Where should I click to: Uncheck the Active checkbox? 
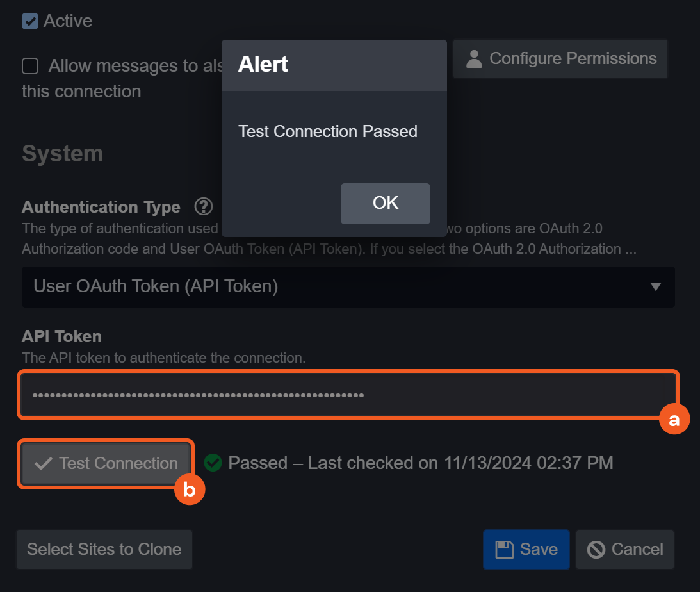[x=30, y=21]
